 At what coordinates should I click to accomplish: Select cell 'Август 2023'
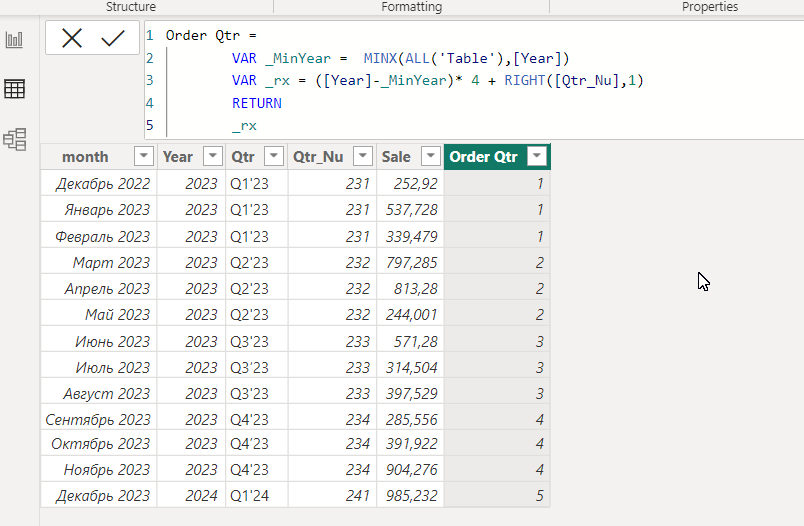click(99, 394)
